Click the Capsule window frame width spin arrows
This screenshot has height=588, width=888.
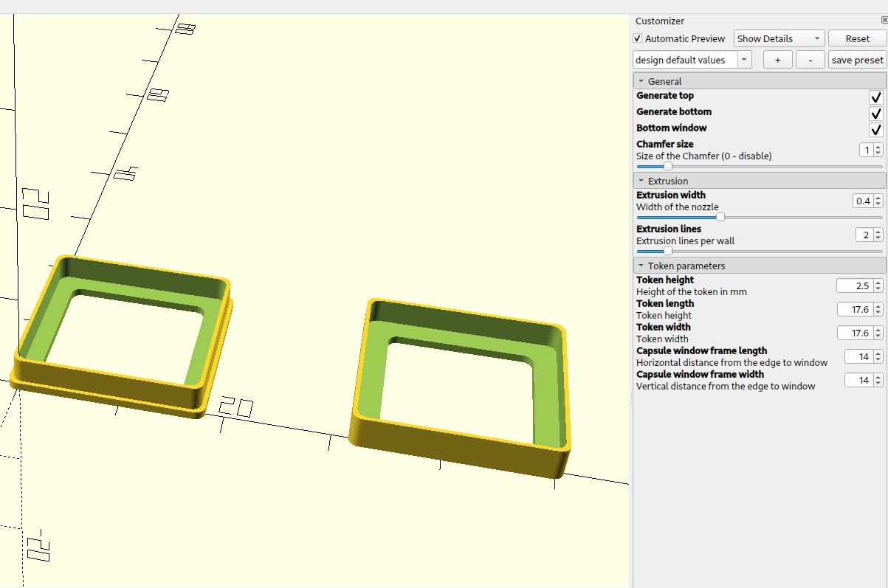point(878,380)
